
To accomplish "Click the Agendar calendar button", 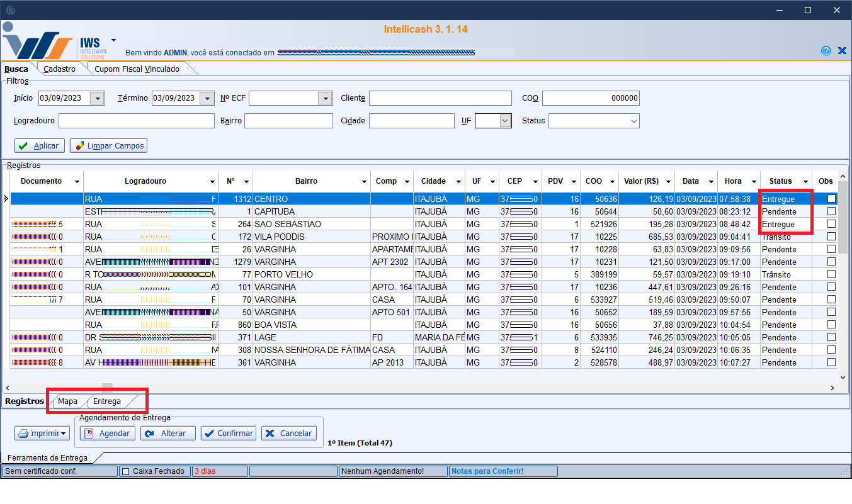I will tap(107, 433).
